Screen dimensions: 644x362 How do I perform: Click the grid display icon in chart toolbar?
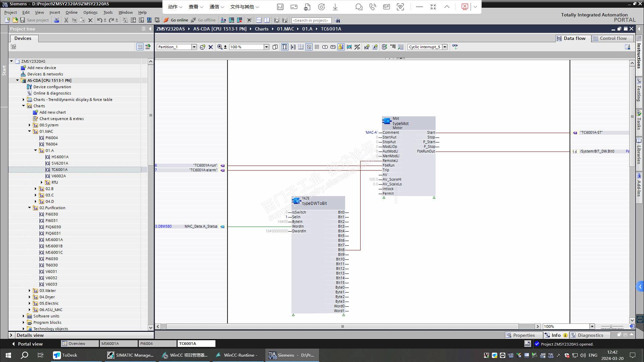(x=317, y=47)
